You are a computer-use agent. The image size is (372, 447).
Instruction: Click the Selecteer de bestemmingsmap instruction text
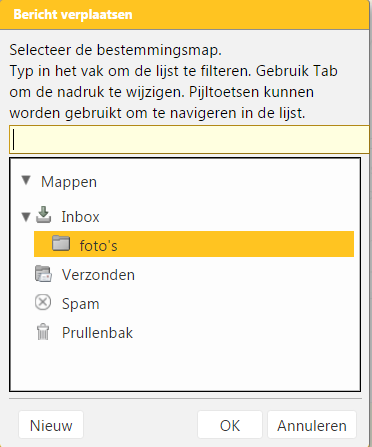point(115,50)
